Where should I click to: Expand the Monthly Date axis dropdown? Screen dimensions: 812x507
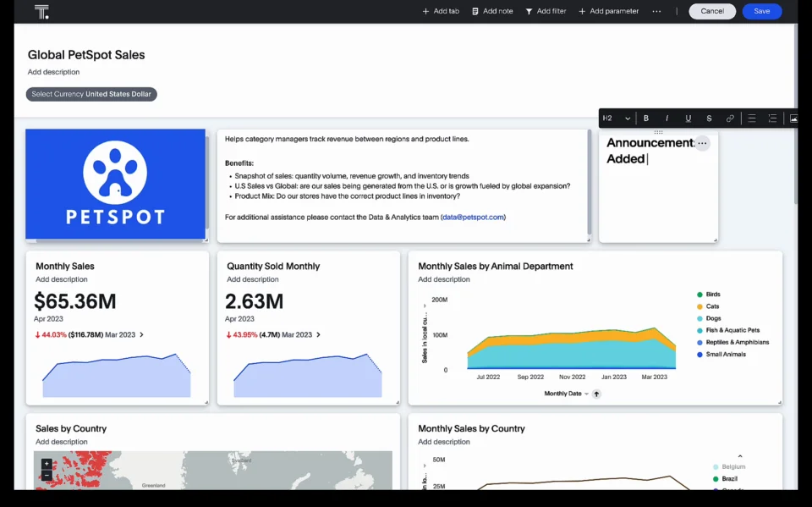pyautogui.click(x=586, y=394)
